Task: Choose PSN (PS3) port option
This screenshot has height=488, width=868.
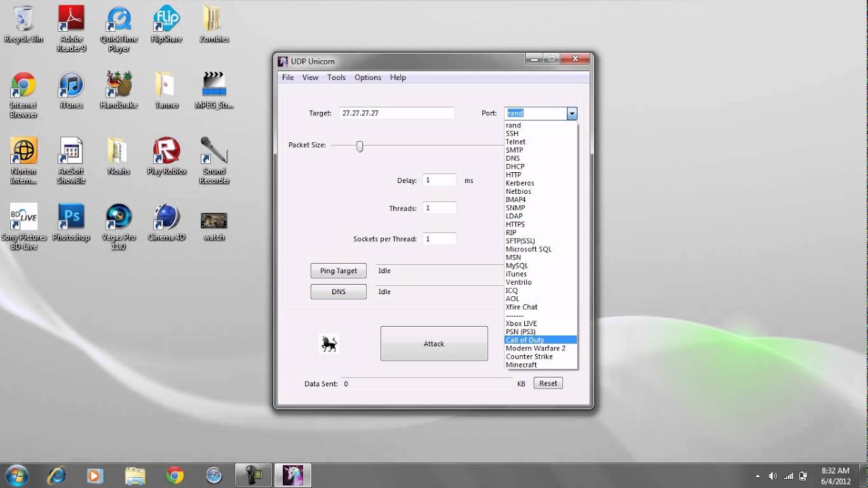Action: [x=540, y=331]
